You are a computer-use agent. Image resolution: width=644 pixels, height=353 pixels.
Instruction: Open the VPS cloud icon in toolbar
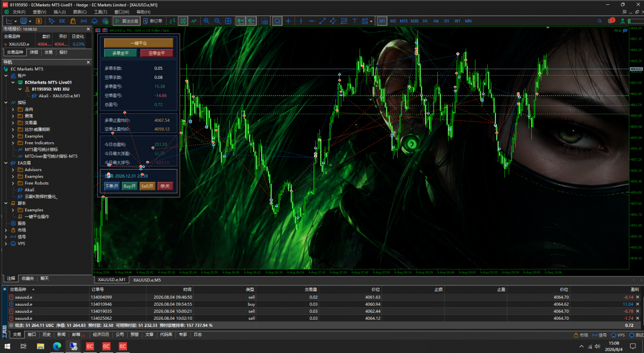(94, 21)
